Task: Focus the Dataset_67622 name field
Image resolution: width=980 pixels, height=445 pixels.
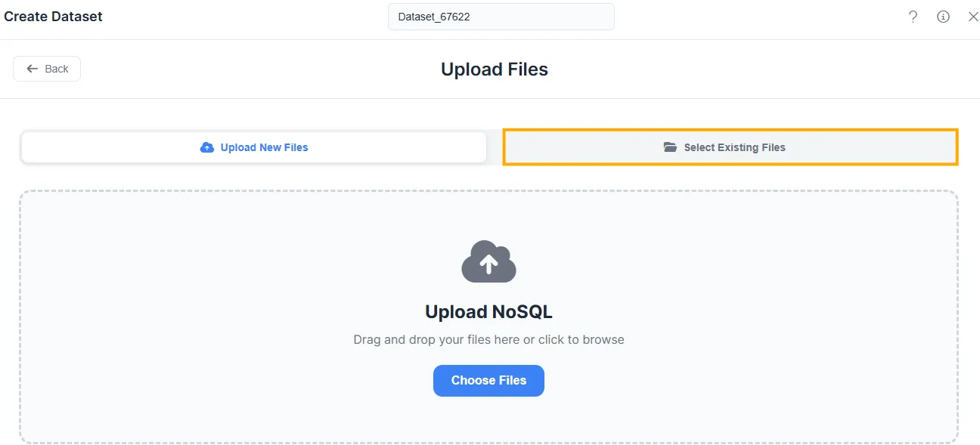Action: tap(501, 17)
